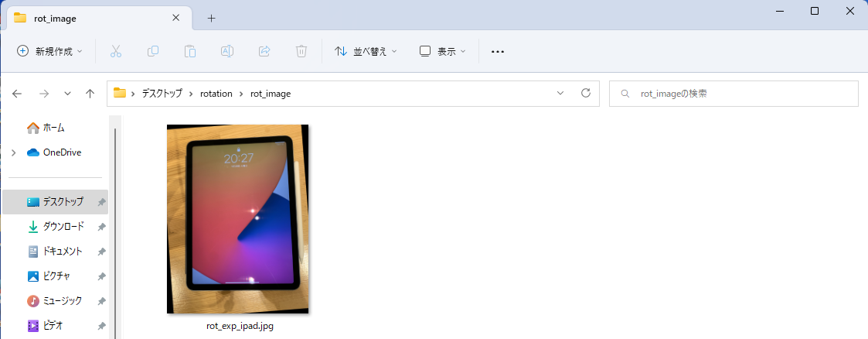Open the 表示 view dropdown
The height and width of the screenshot is (339, 868).
tap(442, 52)
